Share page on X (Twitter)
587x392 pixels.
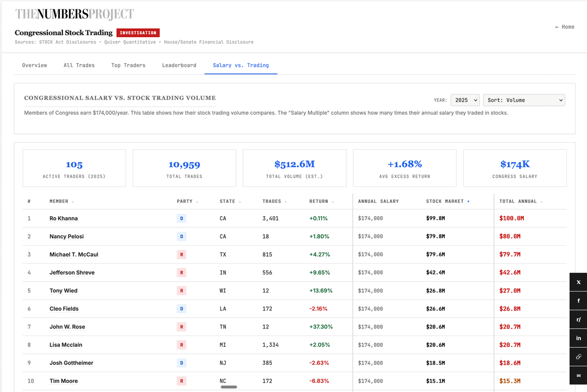578,282
